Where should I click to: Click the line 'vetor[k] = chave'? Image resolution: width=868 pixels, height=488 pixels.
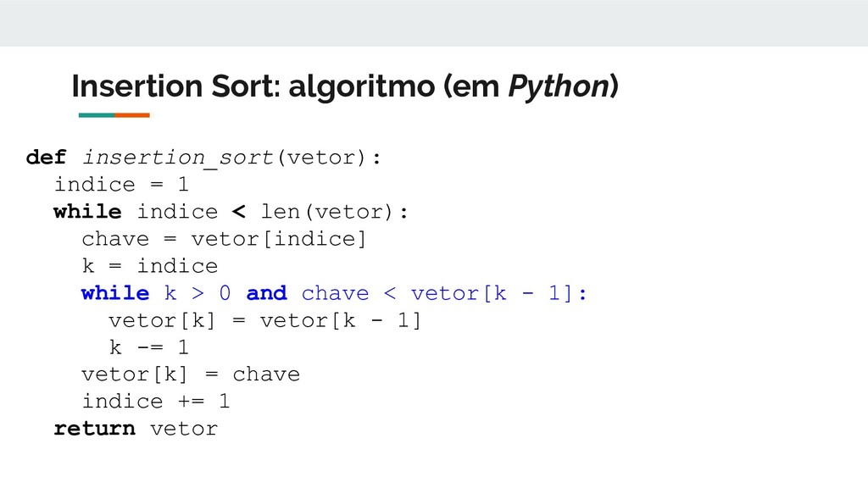(191, 374)
